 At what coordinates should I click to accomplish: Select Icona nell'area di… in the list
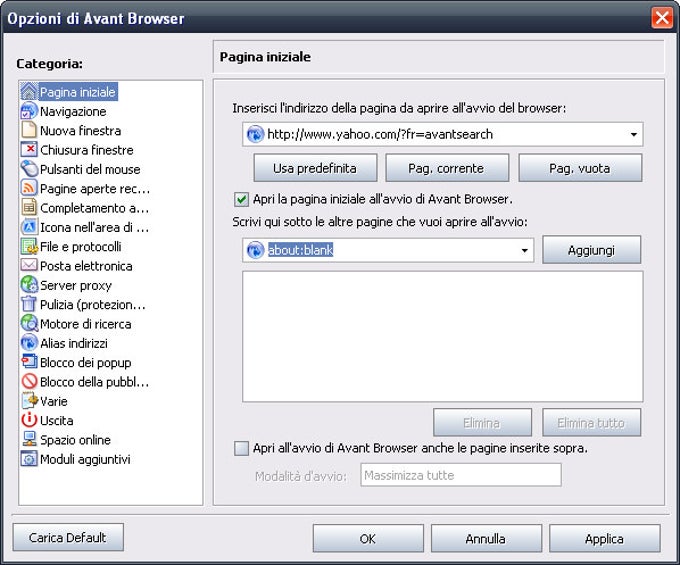tap(95, 227)
